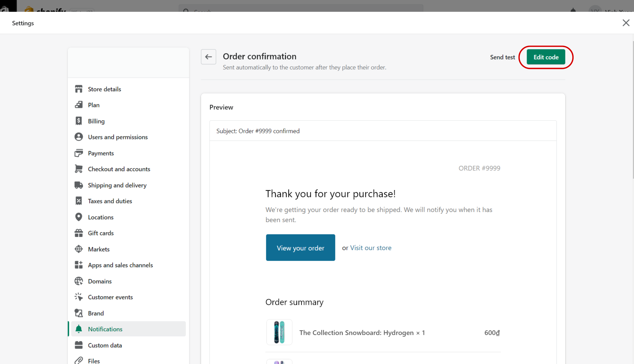Screen dimensions: 634x364
Task: Click the Customer events icon
Action: pyautogui.click(x=78, y=297)
